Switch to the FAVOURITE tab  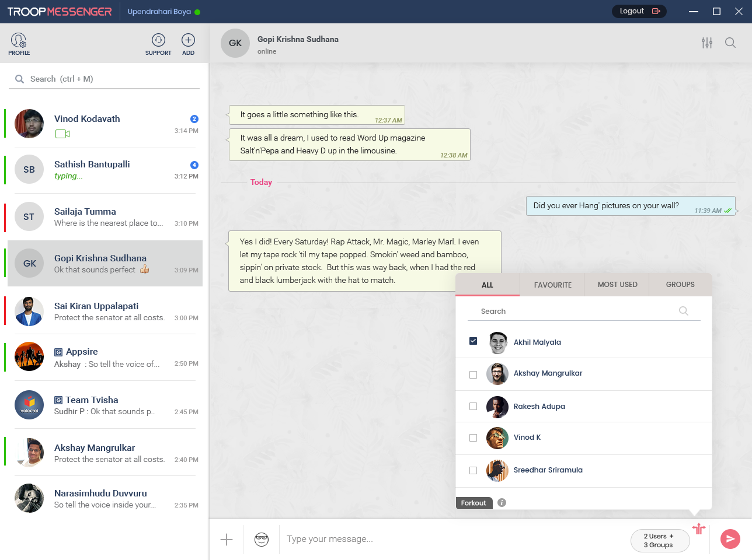pyautogui.click(x=552, y=285)
